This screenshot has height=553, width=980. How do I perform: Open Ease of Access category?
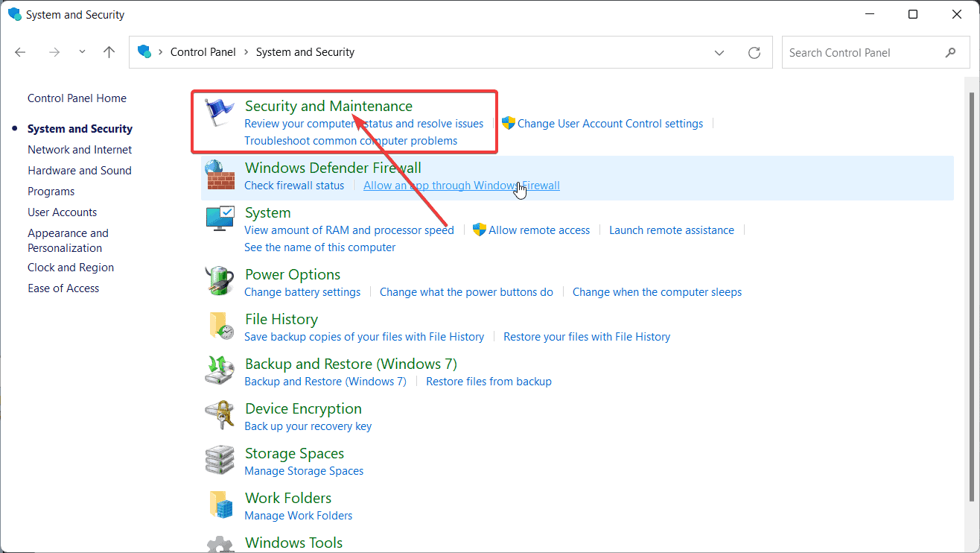[x=63, y=288]
